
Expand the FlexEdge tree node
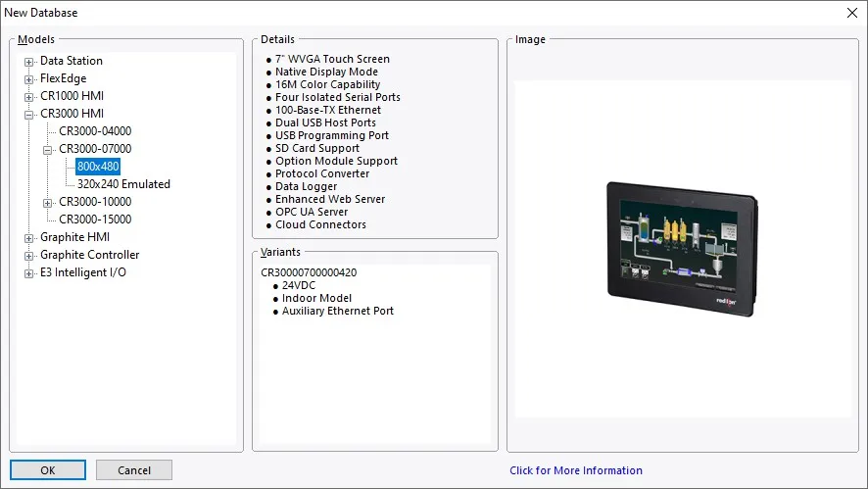28,79
